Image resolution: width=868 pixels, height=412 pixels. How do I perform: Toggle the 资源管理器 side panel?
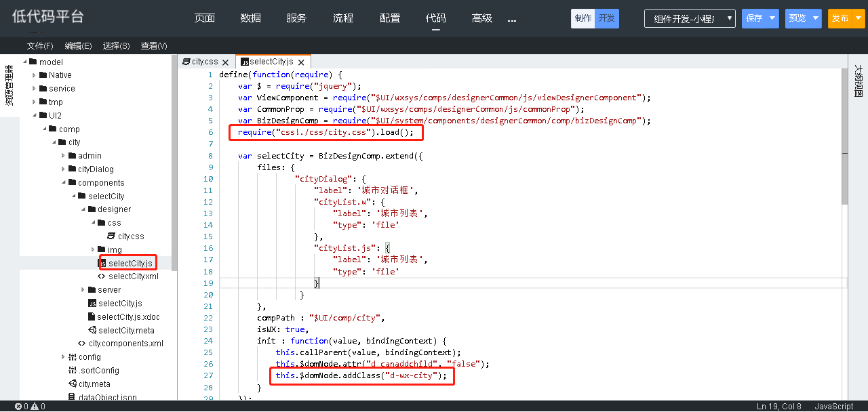tap(9, 85)
